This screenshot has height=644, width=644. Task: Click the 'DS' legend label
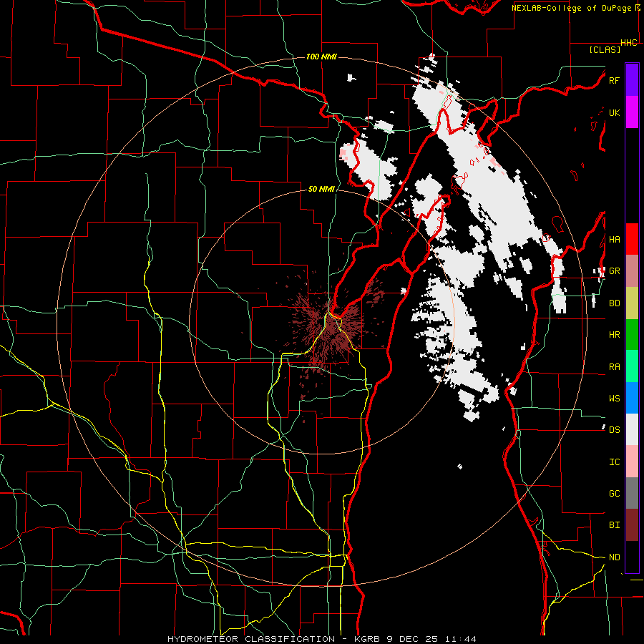coord(614,430)
